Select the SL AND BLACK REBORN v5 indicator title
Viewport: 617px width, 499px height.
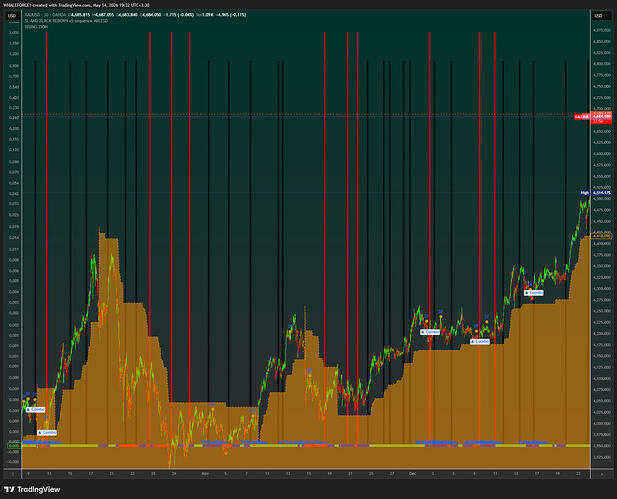pos(66,20)
